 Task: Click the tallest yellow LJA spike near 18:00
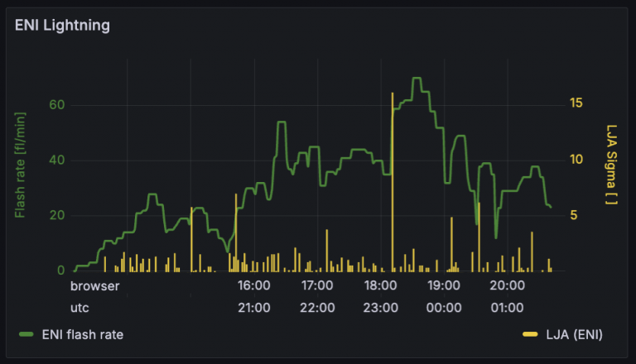point(393,182)
